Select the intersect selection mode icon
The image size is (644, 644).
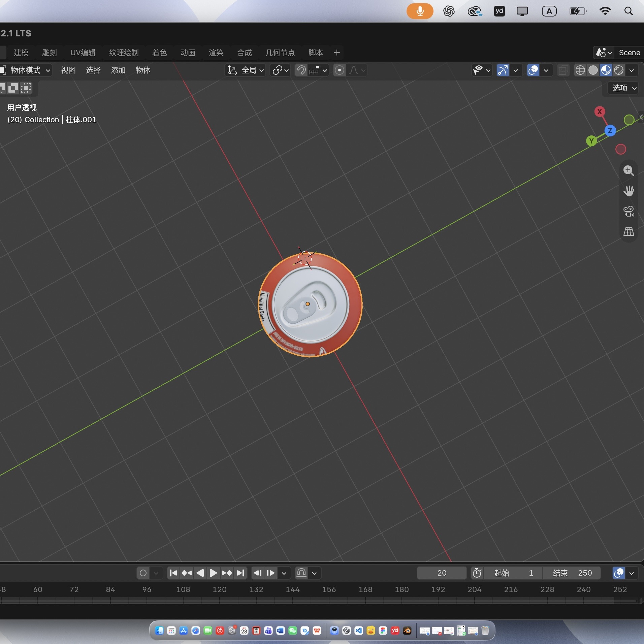tap(26, 88)
